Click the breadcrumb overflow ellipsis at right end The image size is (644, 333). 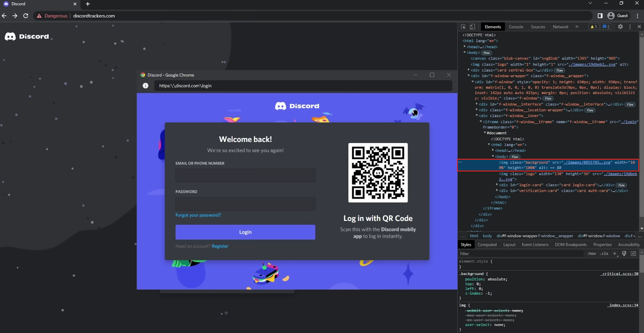click(640, 236)
